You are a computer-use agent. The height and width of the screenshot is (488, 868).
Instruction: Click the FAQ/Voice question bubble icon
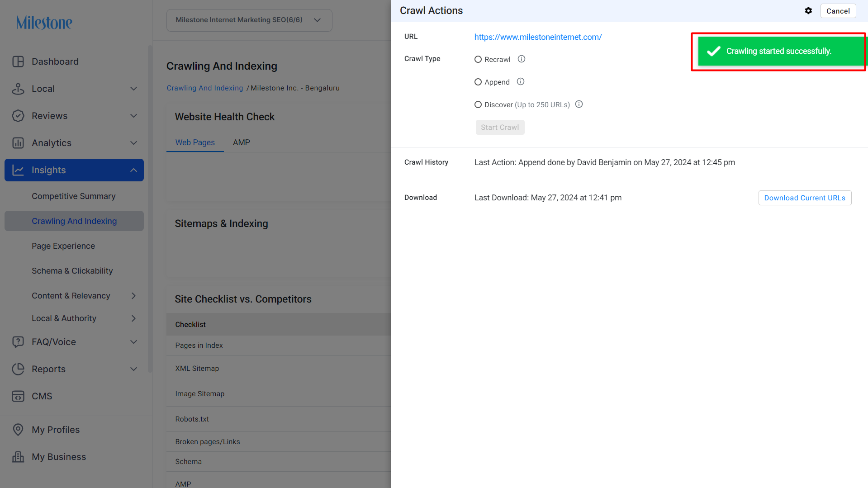18,342
